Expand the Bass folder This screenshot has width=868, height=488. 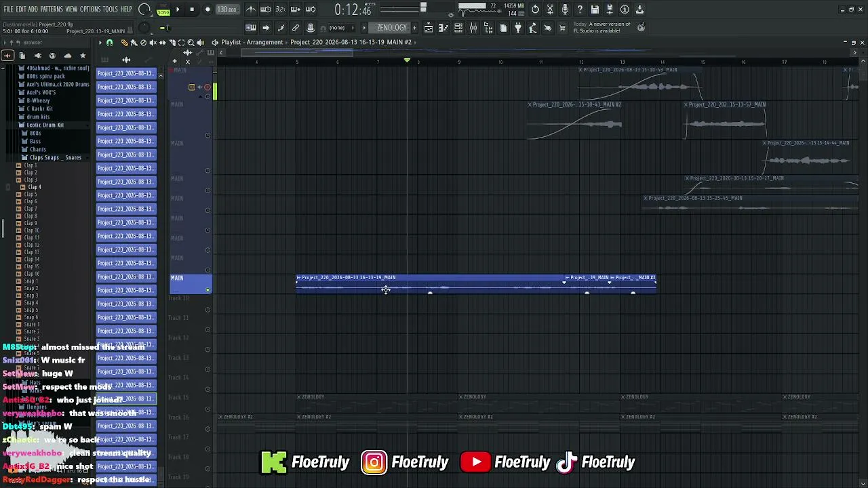point(35,141)
